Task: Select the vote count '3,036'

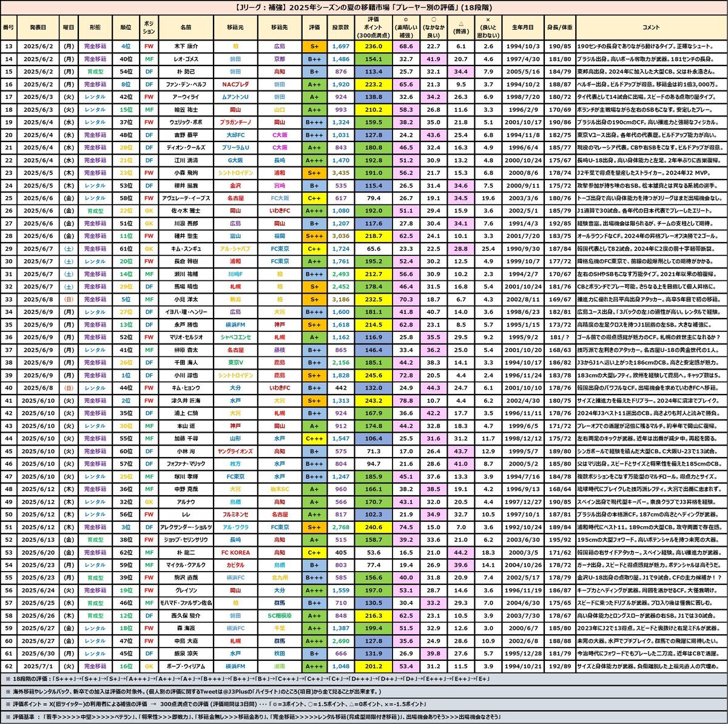Action: coord(341,235)
